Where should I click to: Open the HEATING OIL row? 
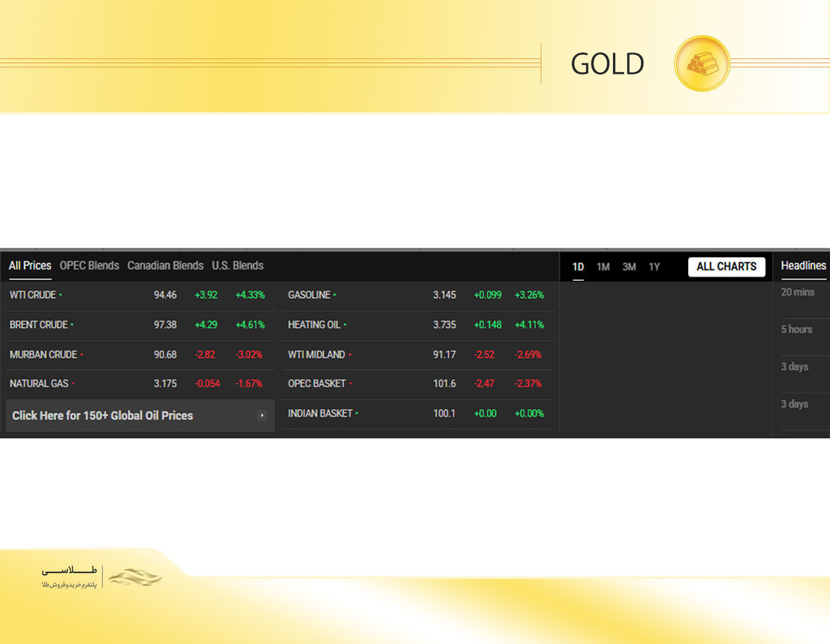418,325
